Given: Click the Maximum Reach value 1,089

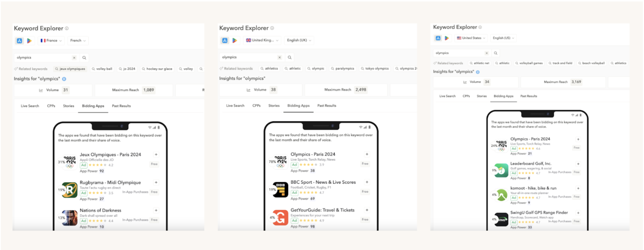Looking at the screenshot, I should click(149, 90).
